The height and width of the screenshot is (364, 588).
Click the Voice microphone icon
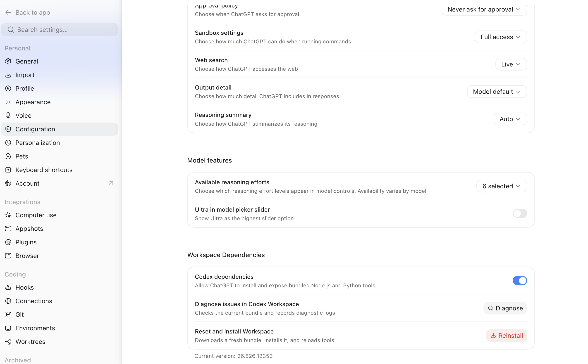(8, 116)
